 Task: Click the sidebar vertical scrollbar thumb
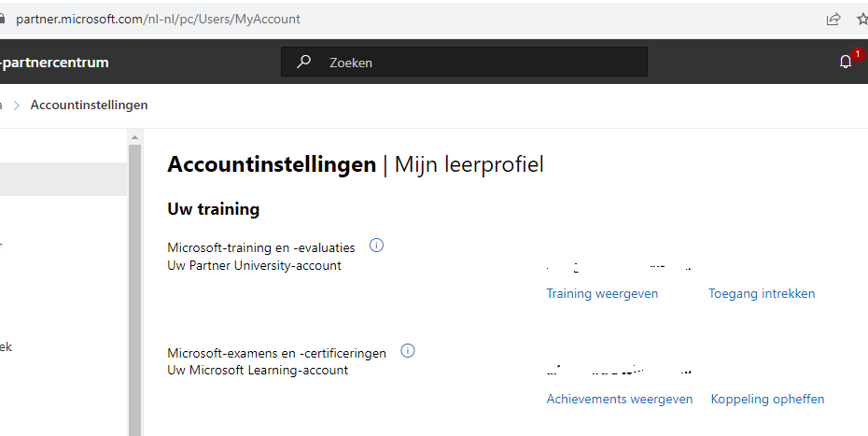click(134, 290)
